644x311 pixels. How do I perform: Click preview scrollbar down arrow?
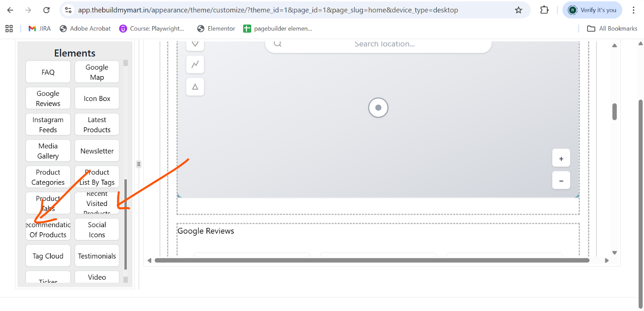615,253
